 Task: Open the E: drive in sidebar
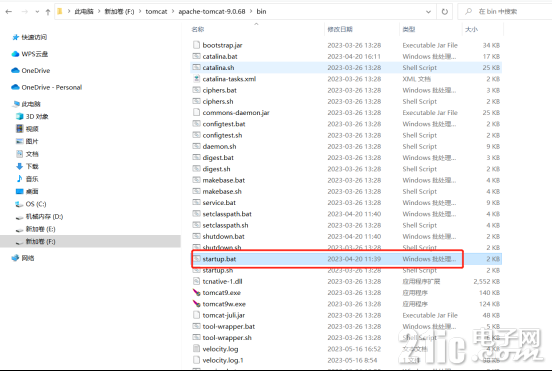pyautogui.click(x=35, y=229)
